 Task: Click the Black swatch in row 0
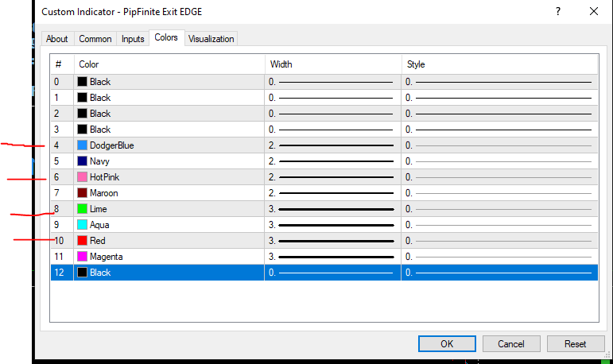(82, 81)
